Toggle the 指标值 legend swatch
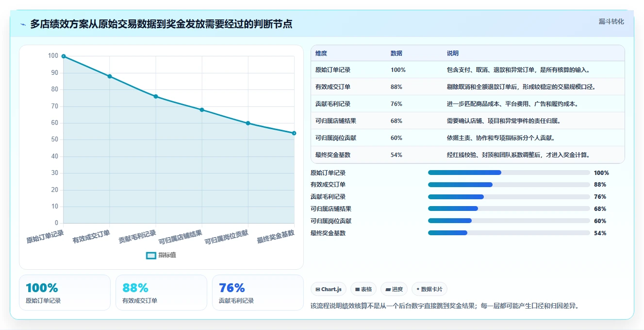This screenshot has width=644, height=330. click(151, 255)
